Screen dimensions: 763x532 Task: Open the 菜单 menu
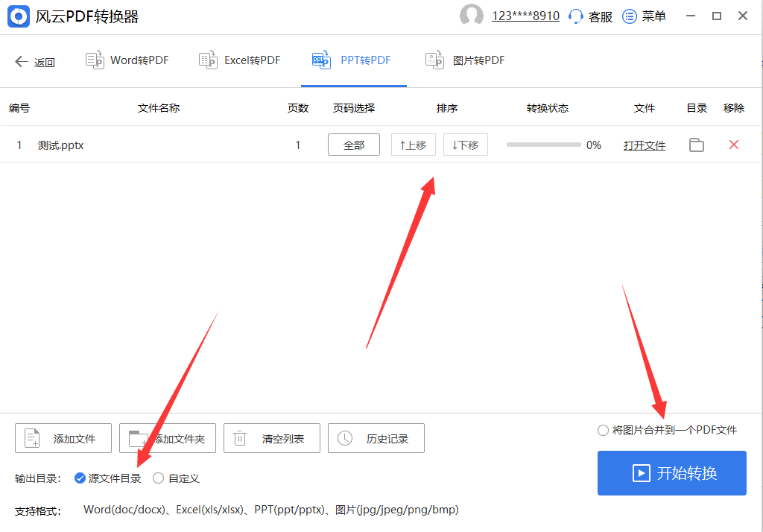(x=644, y=16)
